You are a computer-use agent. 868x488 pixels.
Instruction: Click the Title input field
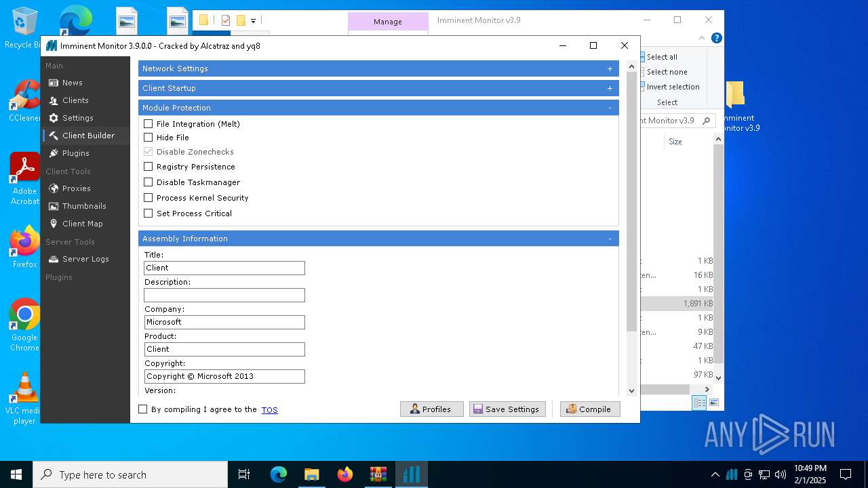click(x=224, y=268)
